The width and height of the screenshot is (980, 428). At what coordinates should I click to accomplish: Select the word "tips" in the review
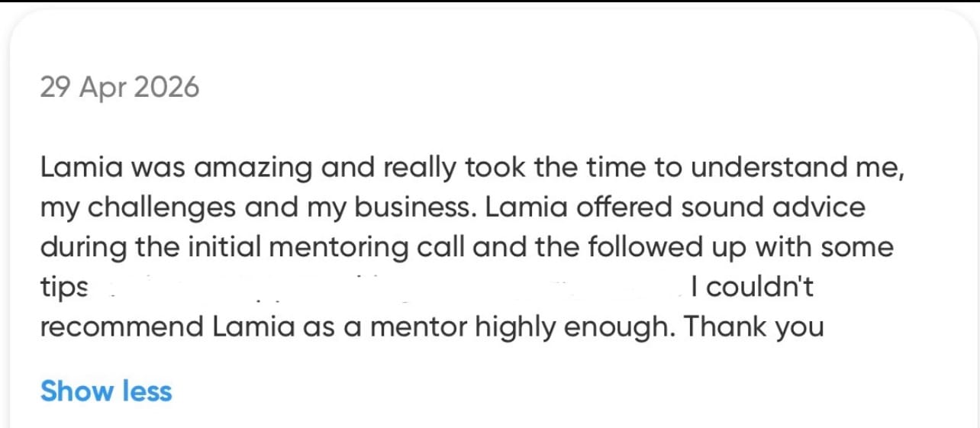(64, 288)
